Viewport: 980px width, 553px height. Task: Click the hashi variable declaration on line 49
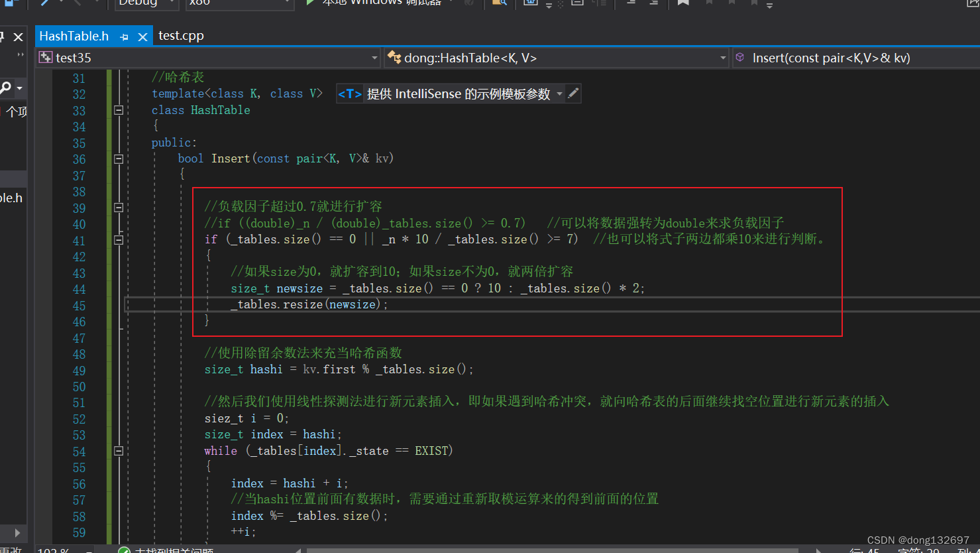pos(266,369)
